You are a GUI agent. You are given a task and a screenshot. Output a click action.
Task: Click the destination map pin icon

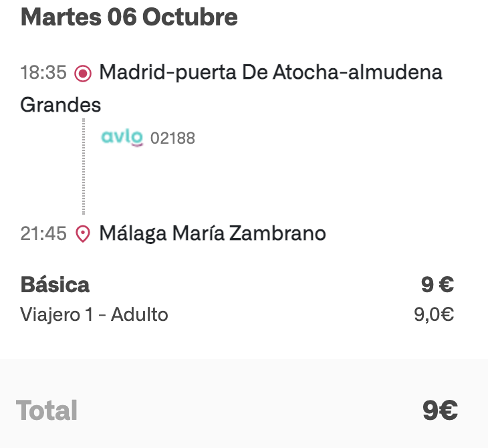[83, 234]
